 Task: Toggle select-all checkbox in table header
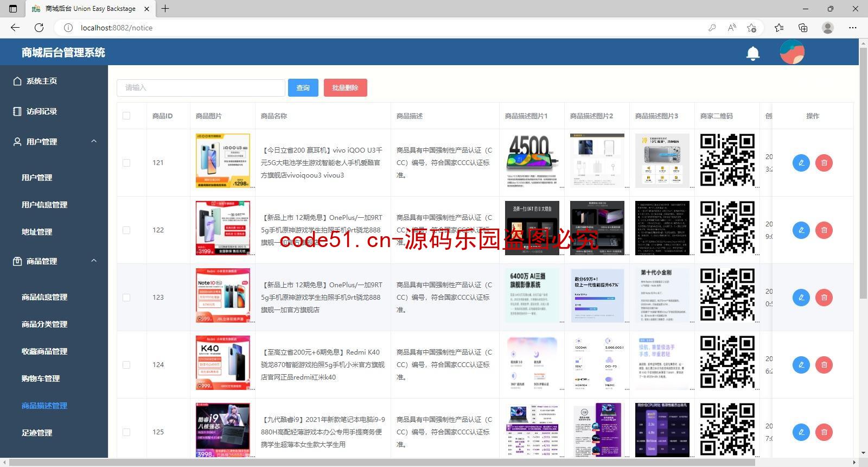coord(126,116)
